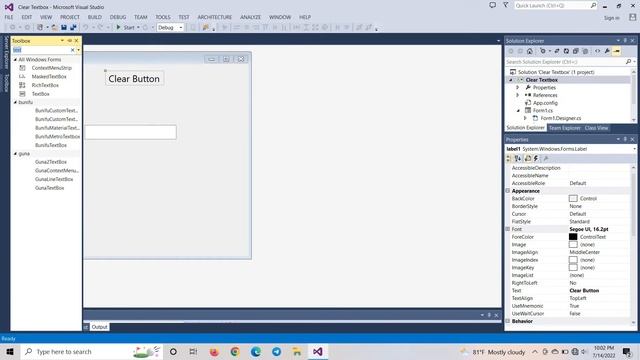
Task: Open Microsoft Edge from the taskbar
Action: pyautogui.click(x=256, y=351)
